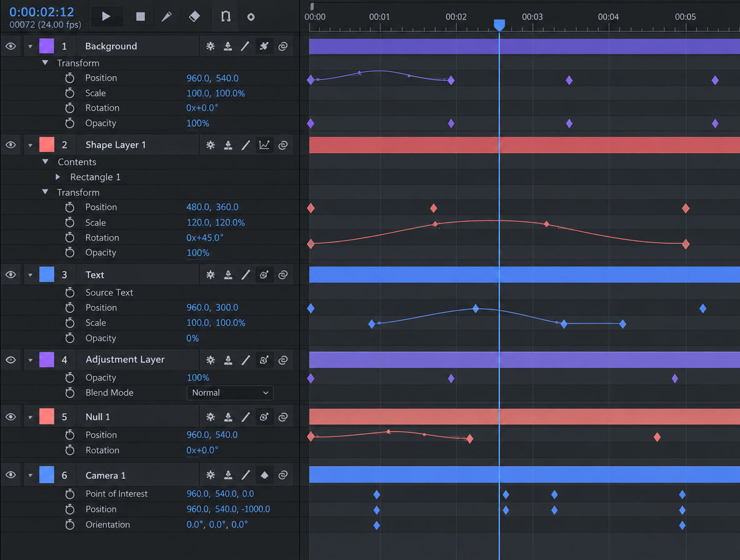This screenshot has height=560, width=740.
Task: Click the diamond keyframe icon in toolbar
Action: 194,16
